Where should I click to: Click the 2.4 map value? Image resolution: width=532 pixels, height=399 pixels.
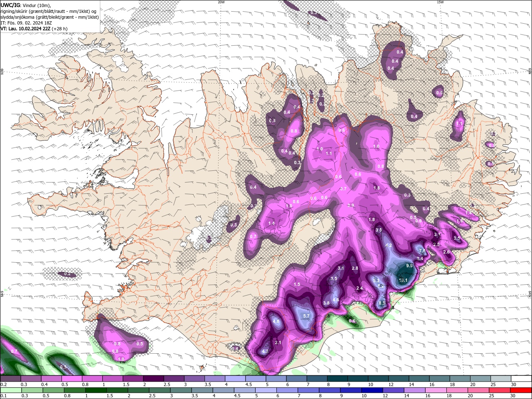coord(360,288)
